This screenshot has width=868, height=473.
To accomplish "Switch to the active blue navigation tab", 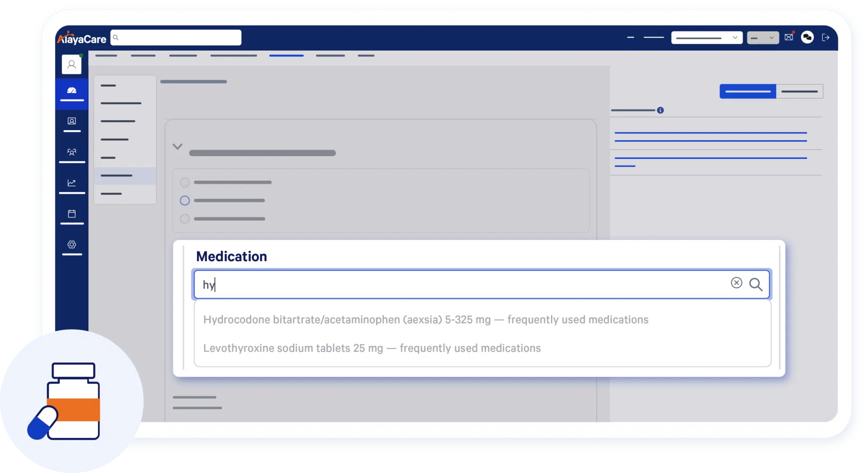I will coord(287,55).
